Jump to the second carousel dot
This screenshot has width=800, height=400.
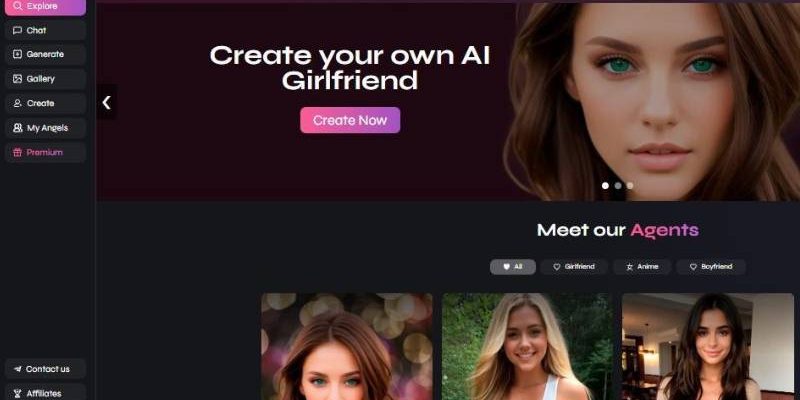[x=618, y=186]
